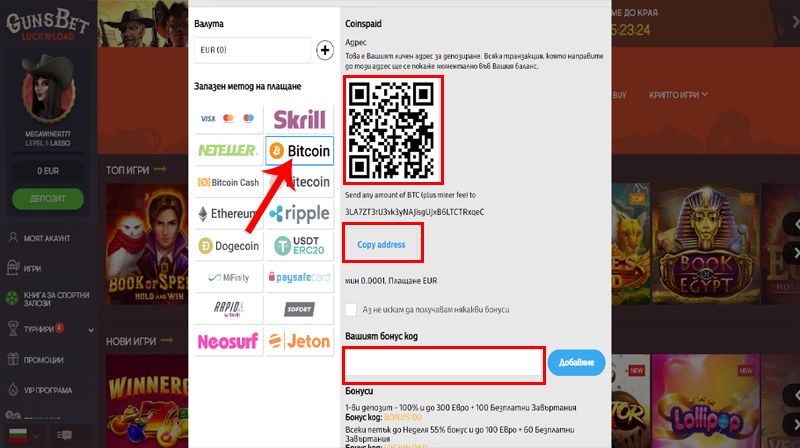Select USDT ERC20 payment option
Image resolution: width=800 pixels, height=448 pixels.
[x=299, y=246]
